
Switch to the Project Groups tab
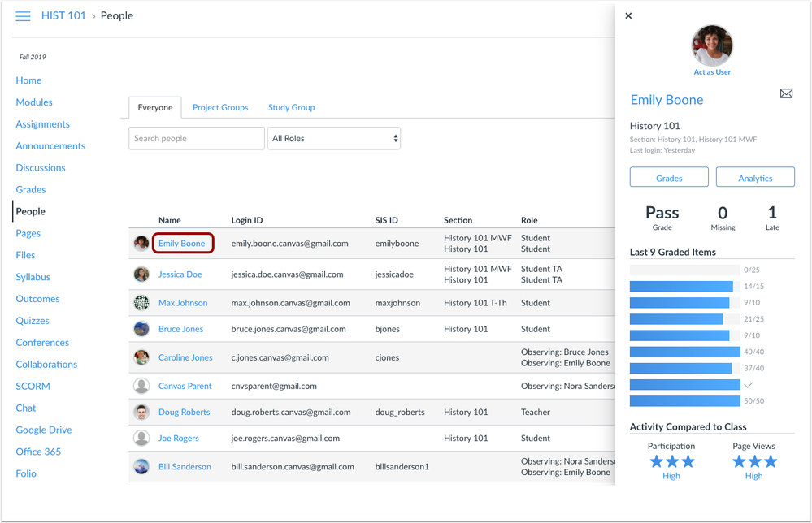click(220, 107)
